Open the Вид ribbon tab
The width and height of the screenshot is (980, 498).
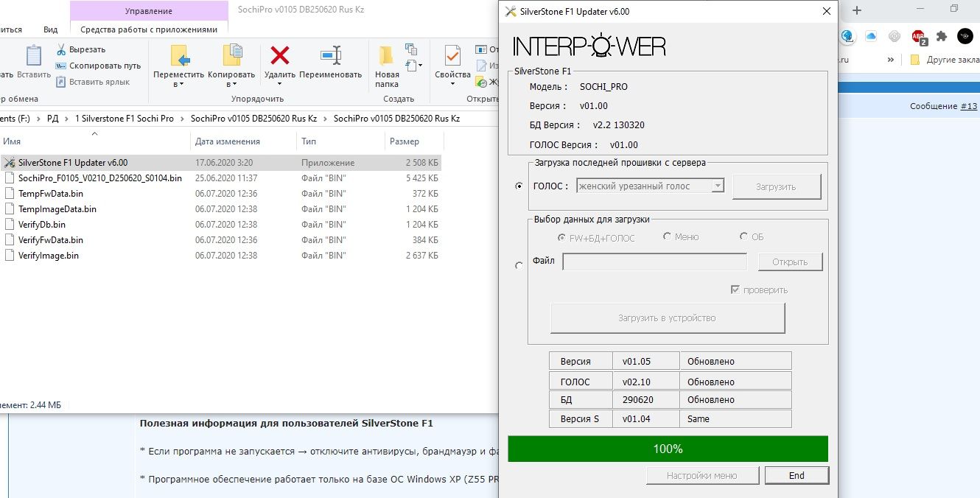pos(51,29)
